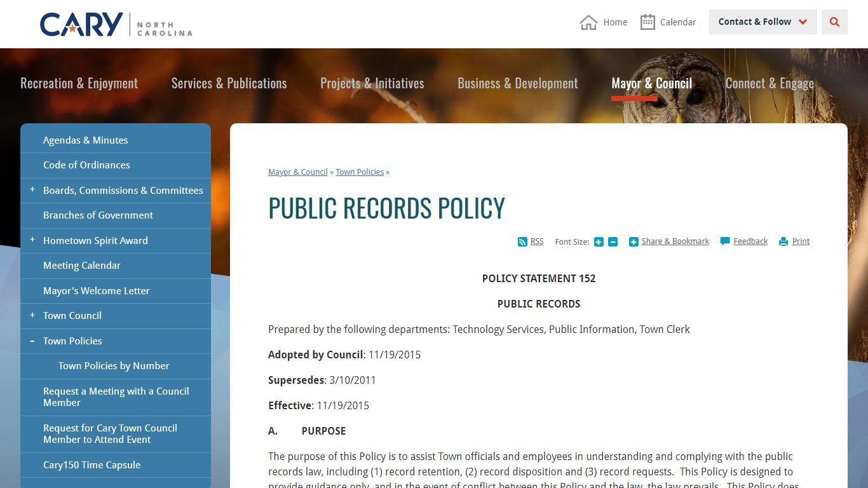The width and height of the screenshot is (868, 488).
Task: Open Town Council sidebar page
Action: [x=72, y=316]
